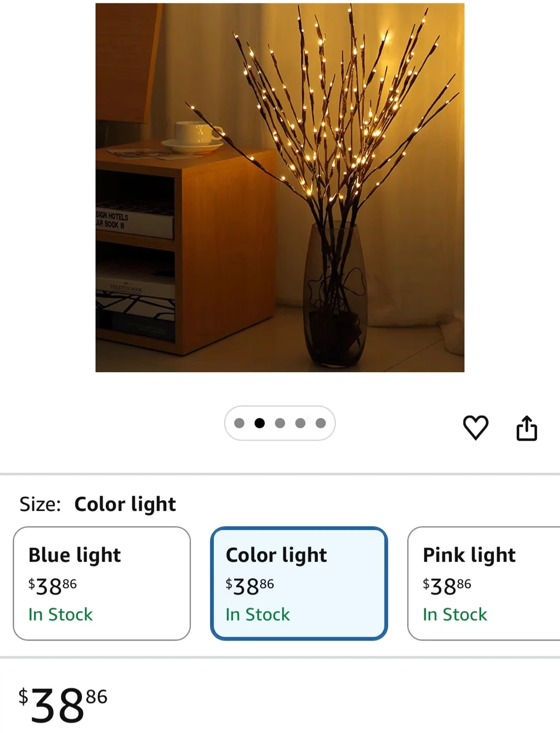The image size is (560, 733).
Task: Click In Stock under Blue light
Action: pyautogui.click(x=61, y=614)
